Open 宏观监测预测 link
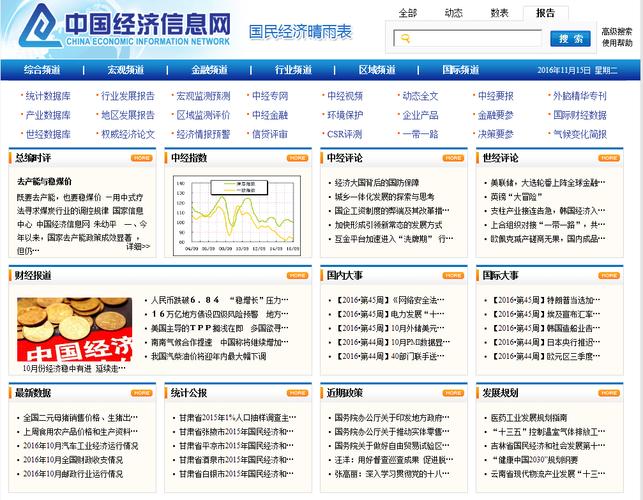 203,96
